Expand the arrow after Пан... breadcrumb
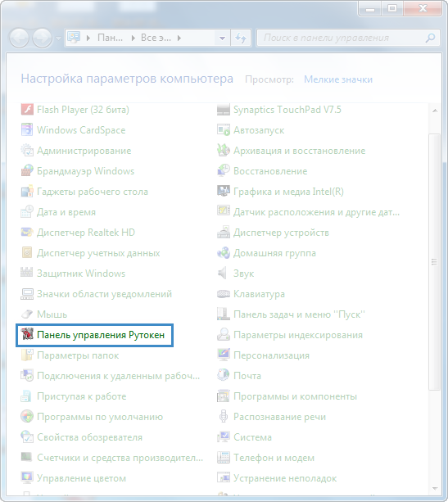The height and width of the screenshot is (502, 448). pyautogui.click(x=133, y=38)
